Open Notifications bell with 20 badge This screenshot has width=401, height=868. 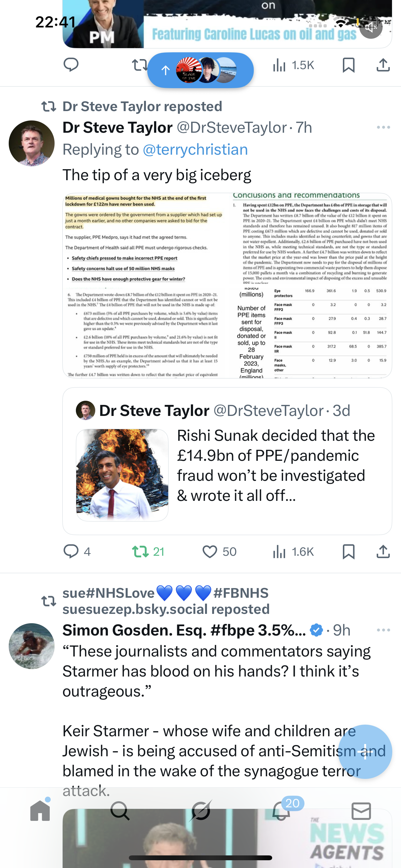[281, 811]
